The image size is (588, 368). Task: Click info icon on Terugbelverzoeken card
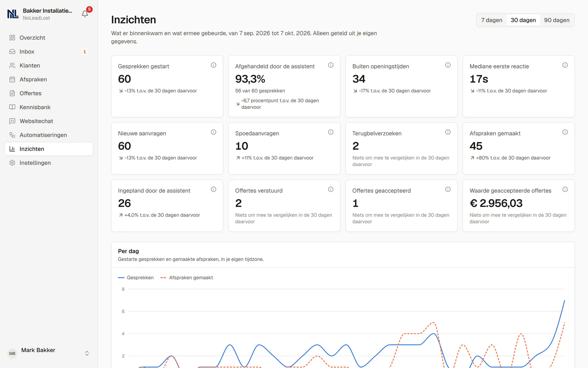click(x=448, y=132)
